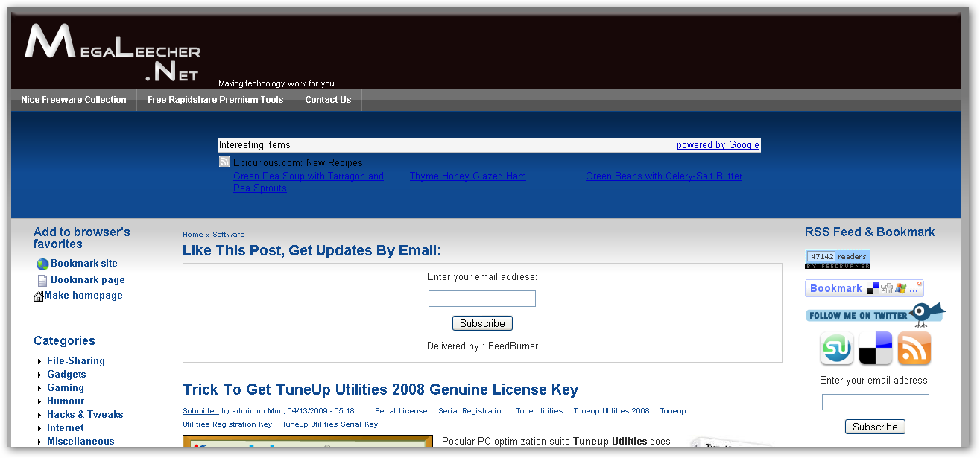
Task: Open the Contact Us menu item
Action: 328,100
